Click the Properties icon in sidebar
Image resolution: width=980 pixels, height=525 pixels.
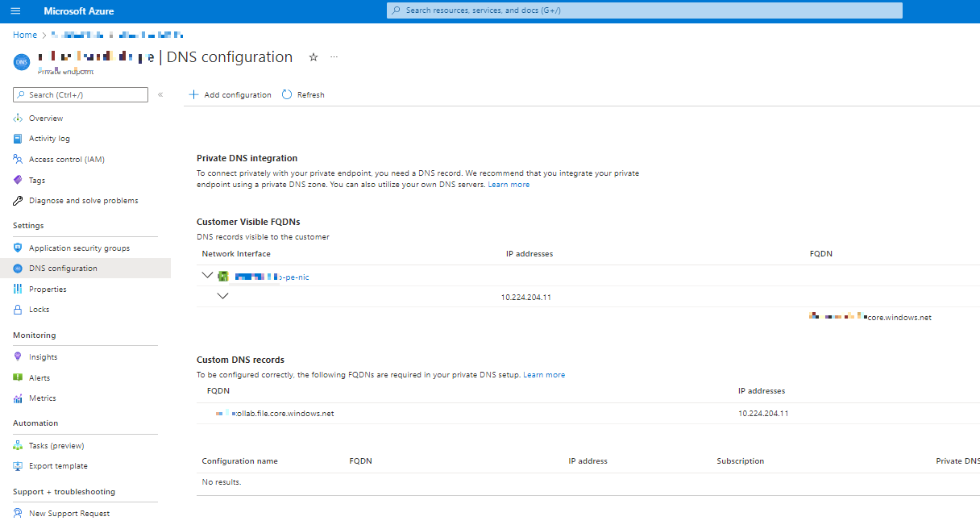pos(18,290)
